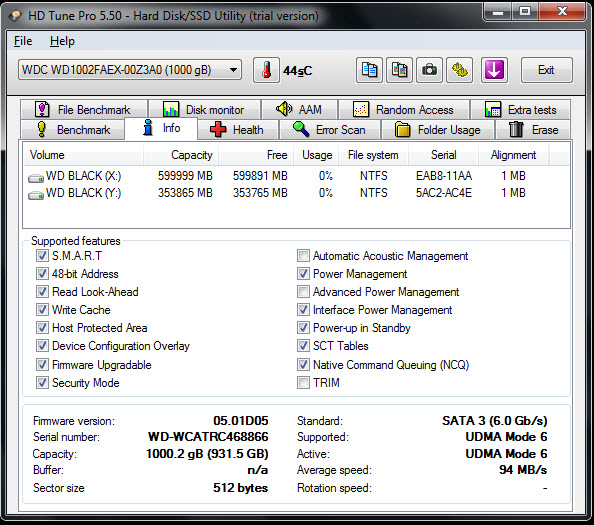This screenshot has height=525, width=594.
Task: Click the firmware version 05.01D05
Action: pos(241,420)
